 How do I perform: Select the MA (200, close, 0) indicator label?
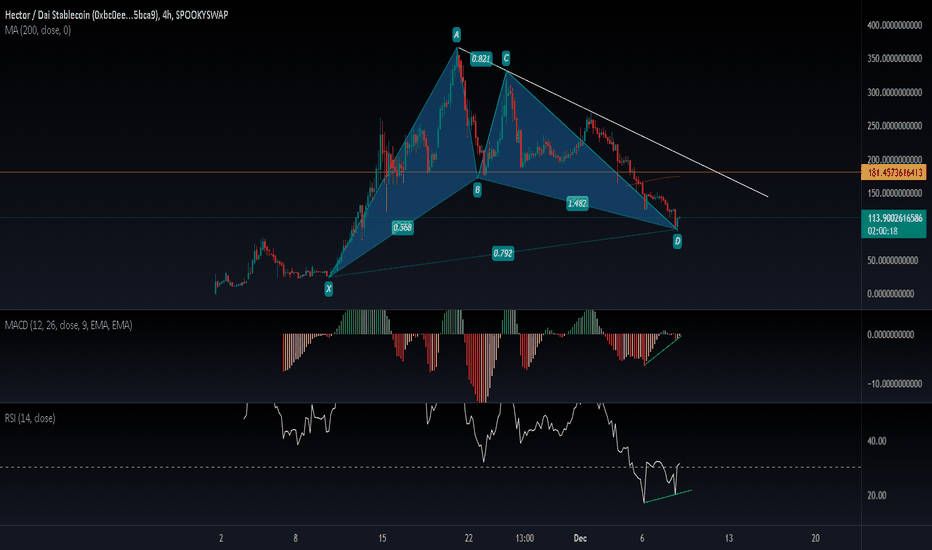point(37,30)
